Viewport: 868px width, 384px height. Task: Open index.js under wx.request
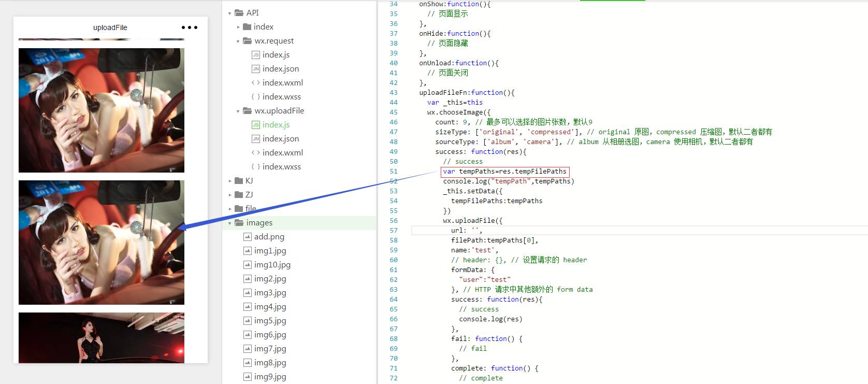276,54
